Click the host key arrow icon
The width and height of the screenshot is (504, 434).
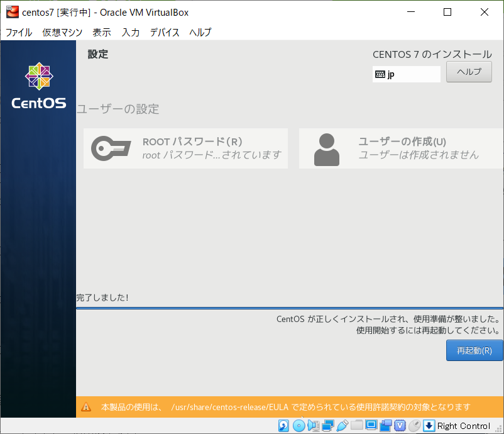pyautogui.click(x=429, y=426)
